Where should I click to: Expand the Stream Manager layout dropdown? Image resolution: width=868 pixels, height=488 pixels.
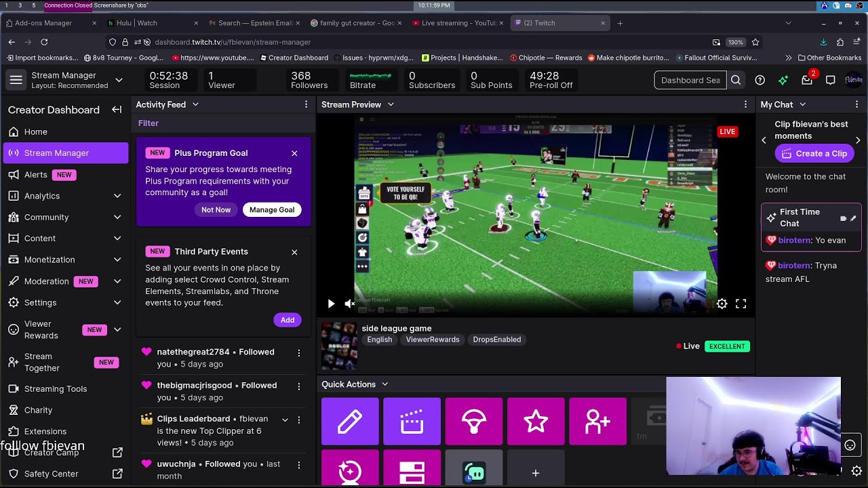pyautogui.click(x=119, y=80)
